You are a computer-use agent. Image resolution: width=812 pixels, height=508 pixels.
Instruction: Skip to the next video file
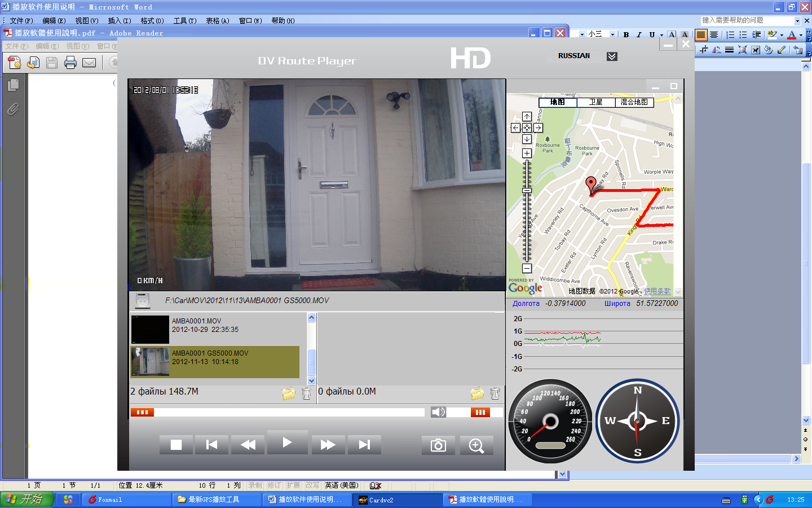pos(364,445)
